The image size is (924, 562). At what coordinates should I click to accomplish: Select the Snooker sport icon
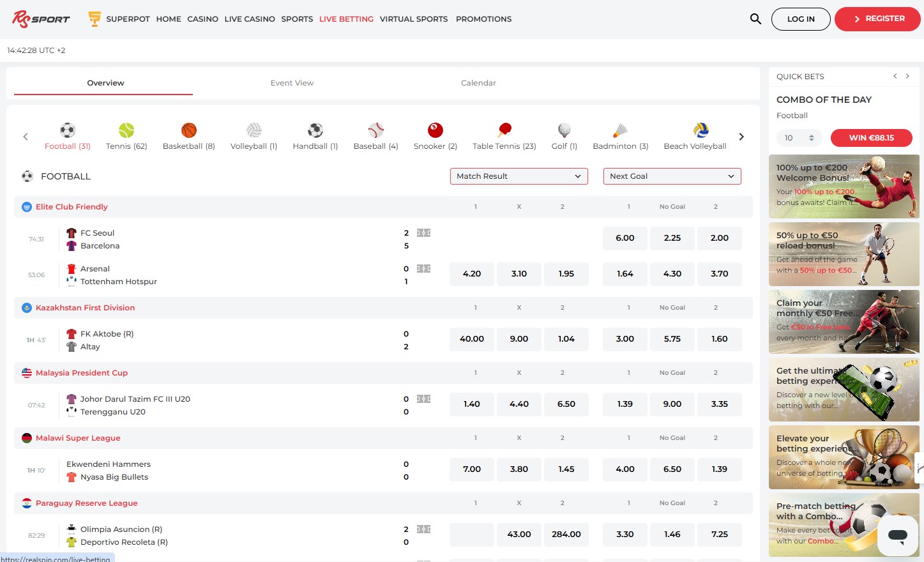coord(435,130)
